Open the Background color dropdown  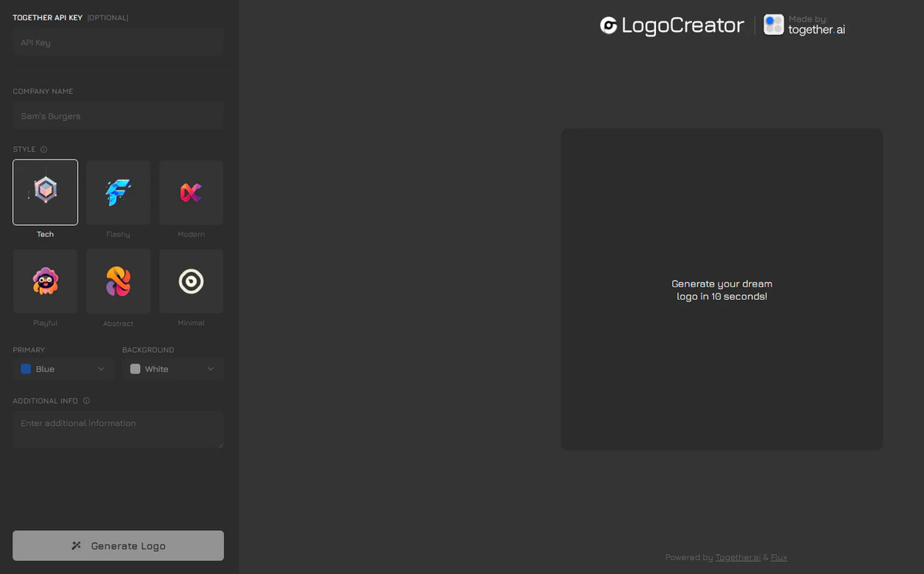[x=172, y=369]
